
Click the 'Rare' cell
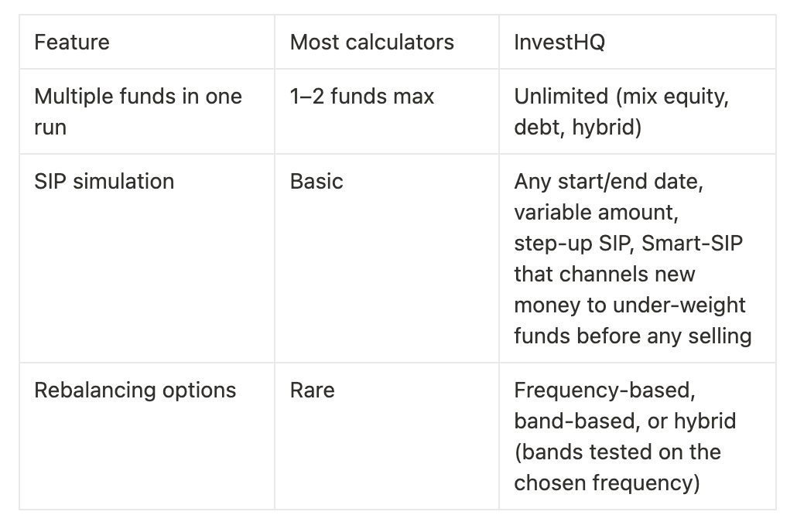pyautogui.click(x=312, y=390)
